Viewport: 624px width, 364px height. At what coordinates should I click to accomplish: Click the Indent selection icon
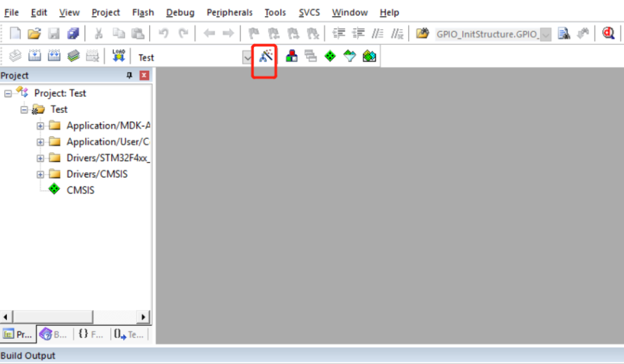click(x=339, y=33)
